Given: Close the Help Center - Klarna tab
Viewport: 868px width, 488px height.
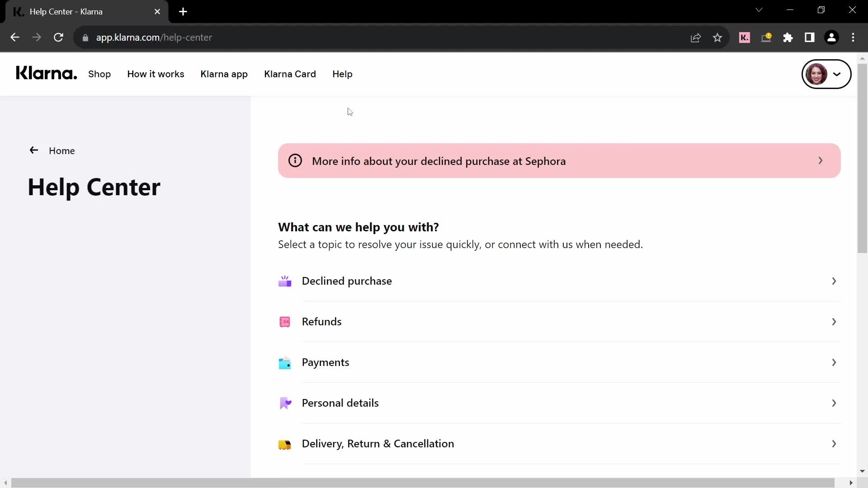Looking at the screenshot, I should coord(157,12).
